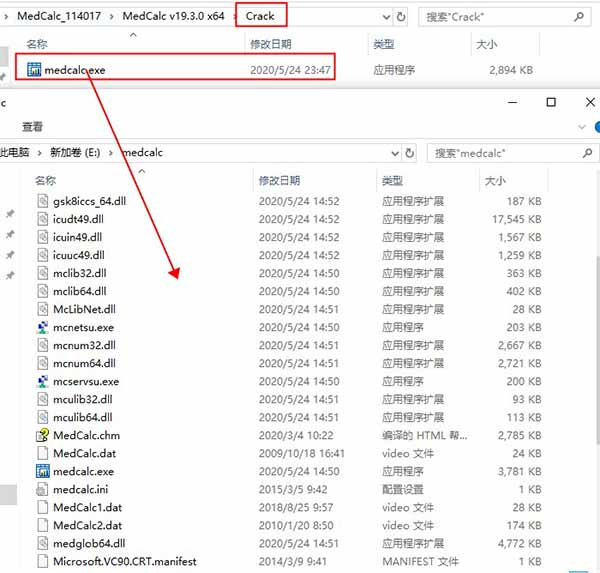600x573 pixels.
Task: Click the Microsoft.VC90.CRT.manifest file icon
Action: (42, 561)
